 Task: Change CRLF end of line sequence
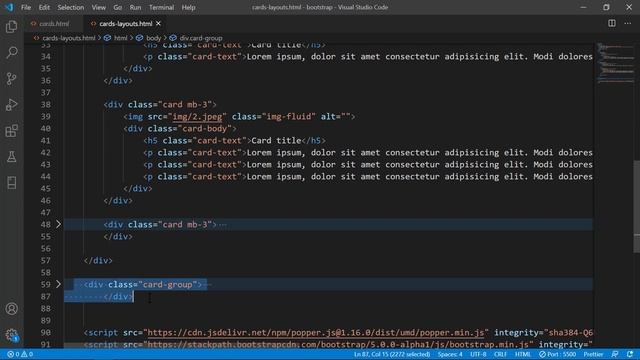coord(500,354)
